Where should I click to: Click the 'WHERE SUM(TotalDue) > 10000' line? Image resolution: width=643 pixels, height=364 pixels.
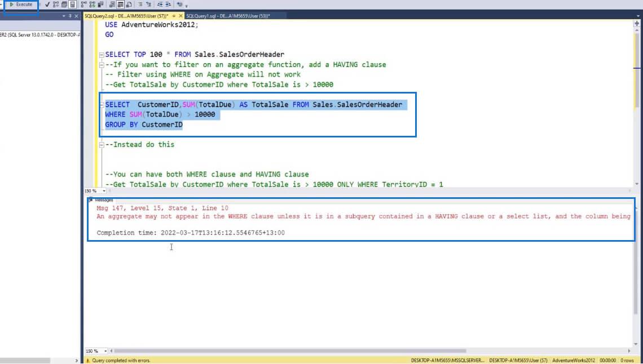coord(160,114)
